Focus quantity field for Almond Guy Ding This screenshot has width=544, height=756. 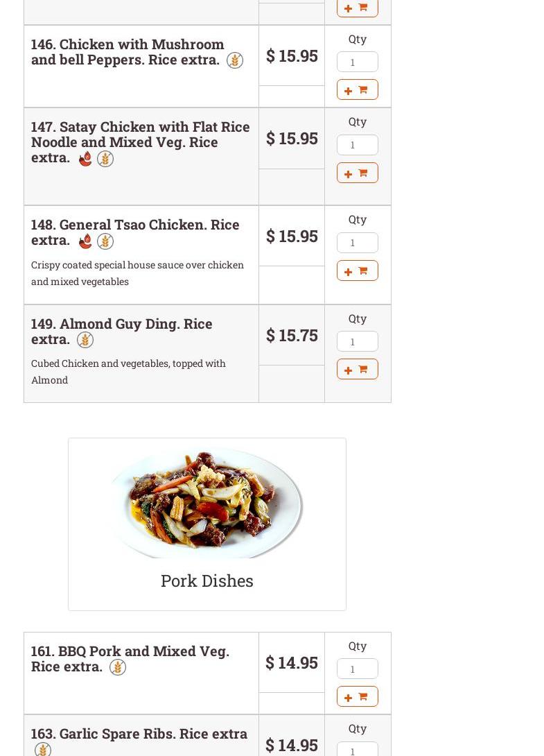point(357,341)
